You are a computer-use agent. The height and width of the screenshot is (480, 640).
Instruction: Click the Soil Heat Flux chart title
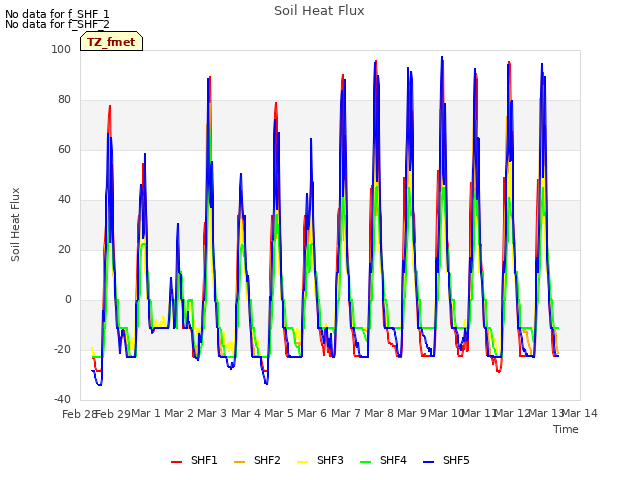[x=319, y=11]
